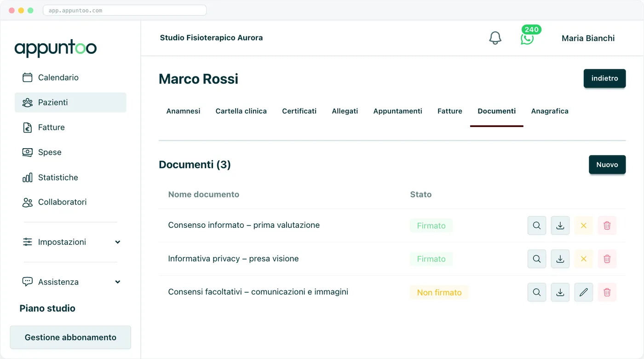Image resolution: width=644 pixels, height=359 pixels.
Task: Click the Documenti (3) heading
Action: [195, 164]
